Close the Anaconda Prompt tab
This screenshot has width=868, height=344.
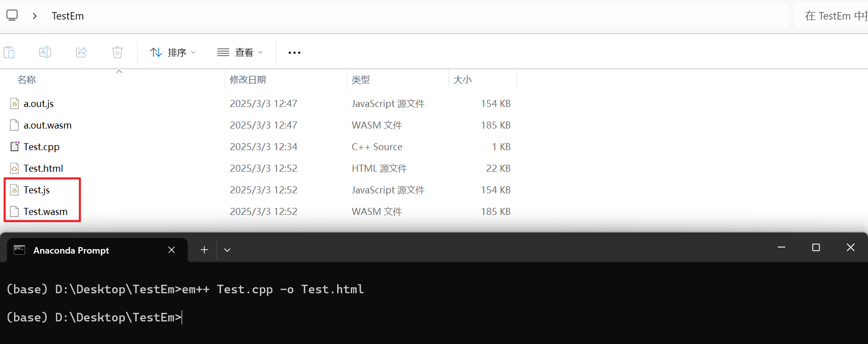pyautogui.click(x=172, y=250)
